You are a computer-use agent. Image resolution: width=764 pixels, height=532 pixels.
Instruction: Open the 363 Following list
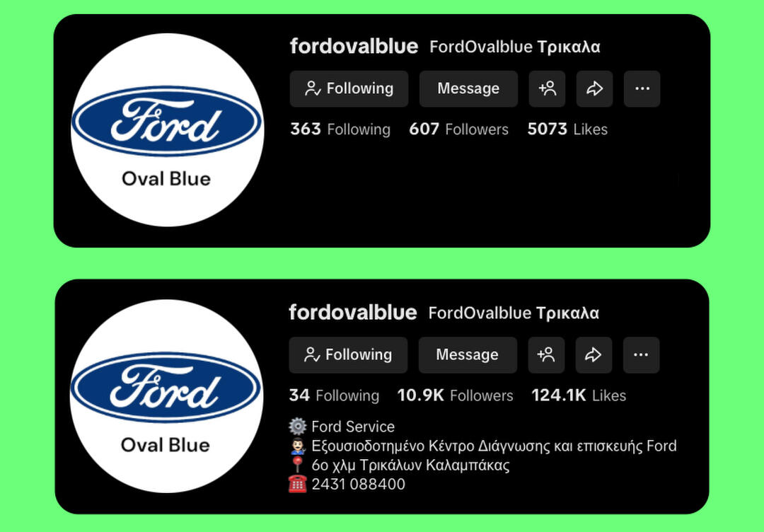click(340, 129)
